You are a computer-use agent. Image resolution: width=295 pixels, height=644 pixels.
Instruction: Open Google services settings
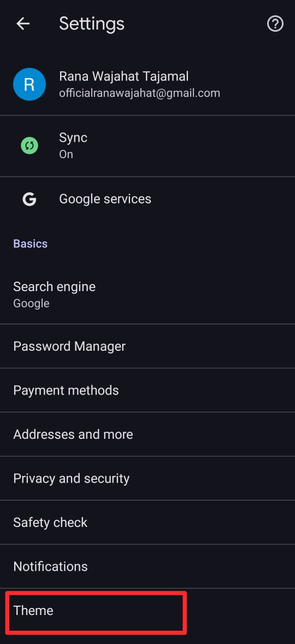click(x=147, y=199)
